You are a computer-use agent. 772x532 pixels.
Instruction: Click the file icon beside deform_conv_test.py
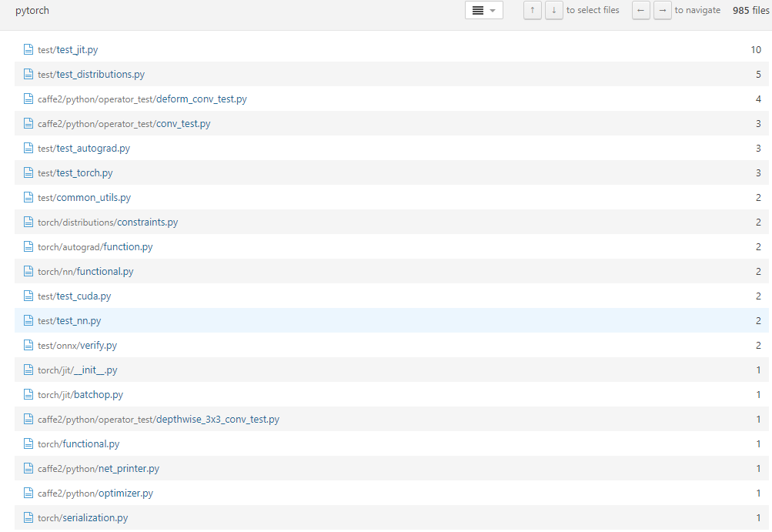tap(28, 99)
